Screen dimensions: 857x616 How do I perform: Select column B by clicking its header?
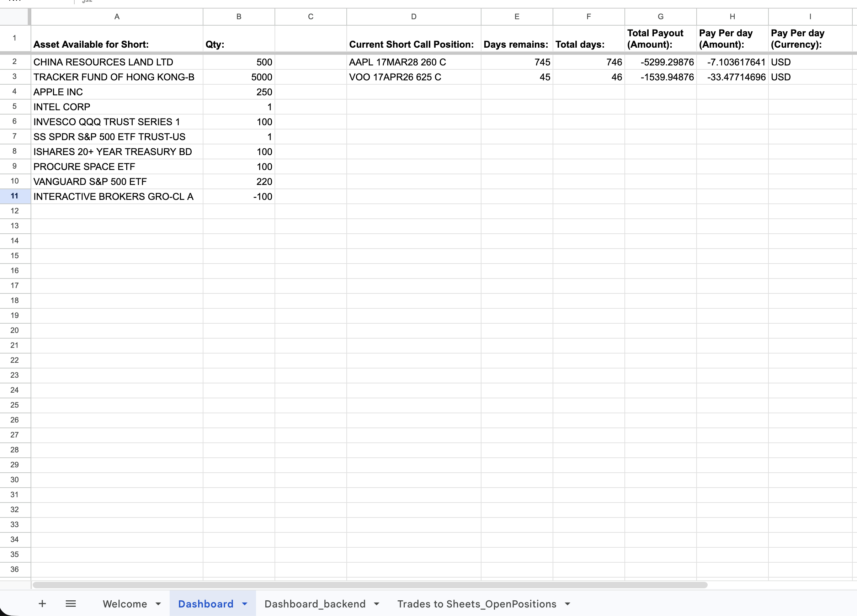point(239,17)
